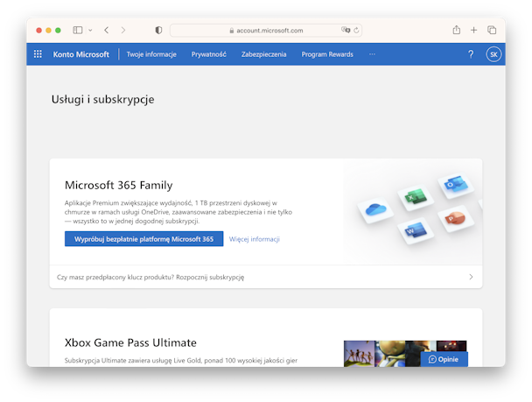532x402 pixels.
Task: Open the help question mark
Action: [471, 54]
